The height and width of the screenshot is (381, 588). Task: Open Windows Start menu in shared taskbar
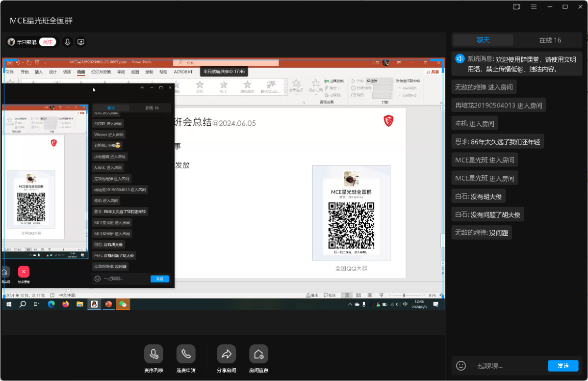[9, 304]
